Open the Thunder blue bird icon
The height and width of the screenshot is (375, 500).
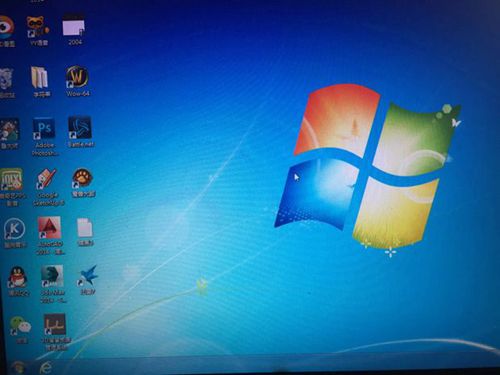(x=88, y=276)
